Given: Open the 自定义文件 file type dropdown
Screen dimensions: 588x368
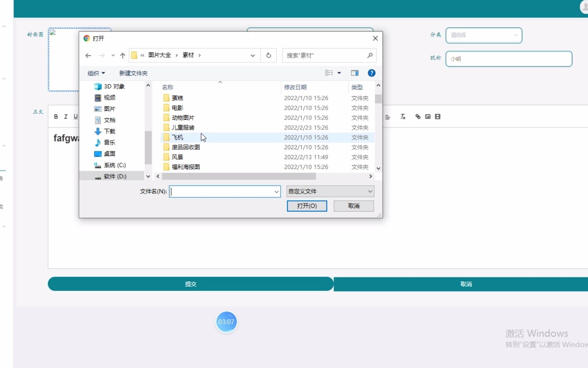Looking at the screenshot, I should tap(330, 191).
